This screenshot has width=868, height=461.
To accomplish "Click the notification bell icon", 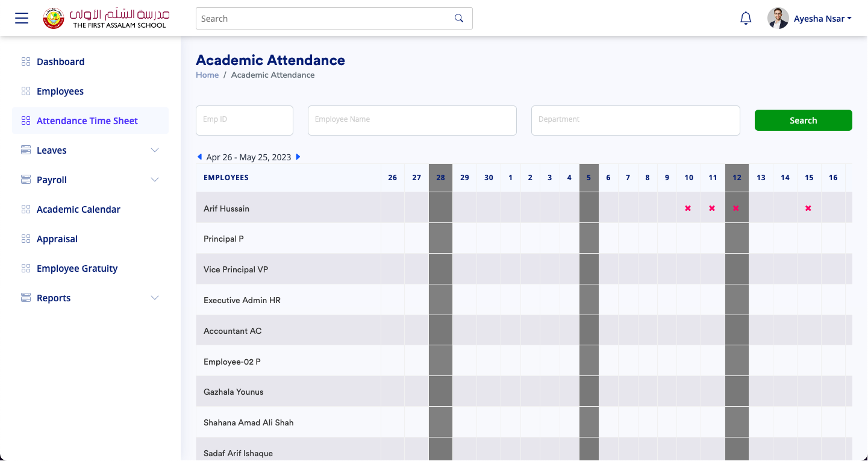I will pos(746,18).
